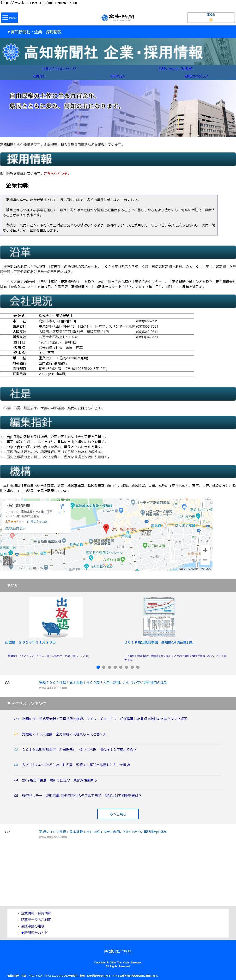Click もっと見る button under access ranking
This screenshot has height=980, width=236.
(x=118, y=814)
